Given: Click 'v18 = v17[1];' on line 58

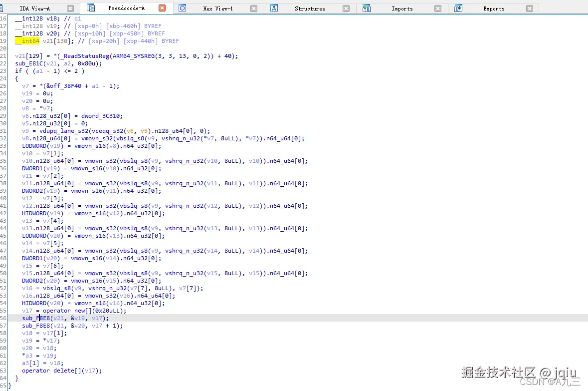Looking at the screenshot, I should [x=44, y=333].
